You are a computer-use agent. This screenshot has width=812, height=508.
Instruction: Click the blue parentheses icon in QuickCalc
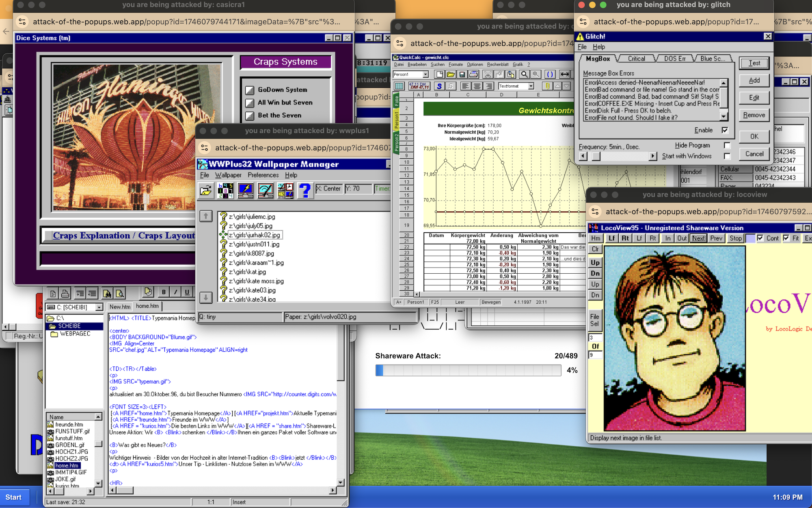(550, 74)
